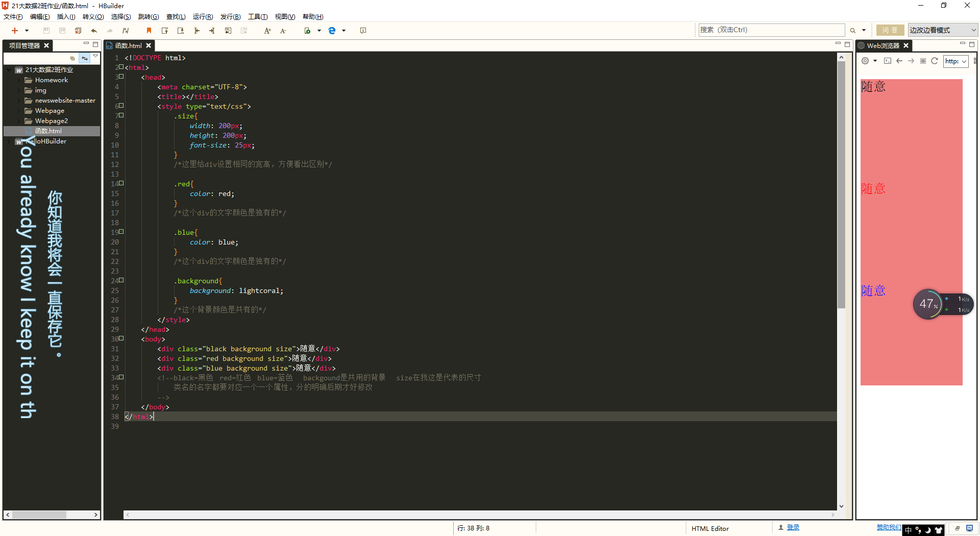Open the browser selection dropdown arrow
The width and height of the screenshot is (980, 536).
coord(344,31)
